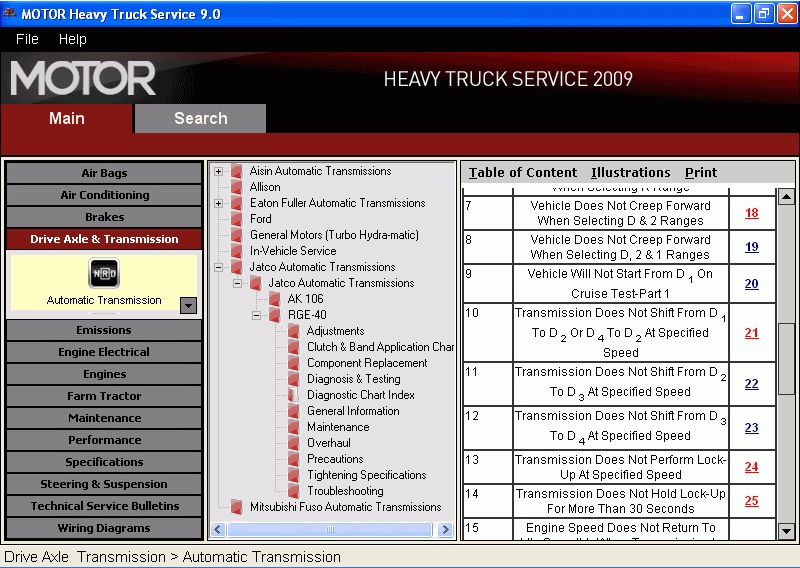Image resolution: width=800 pixels, height=568 pixels.
Task: Click the NRD Automatic Transmission icon
Action: [104, 273]
